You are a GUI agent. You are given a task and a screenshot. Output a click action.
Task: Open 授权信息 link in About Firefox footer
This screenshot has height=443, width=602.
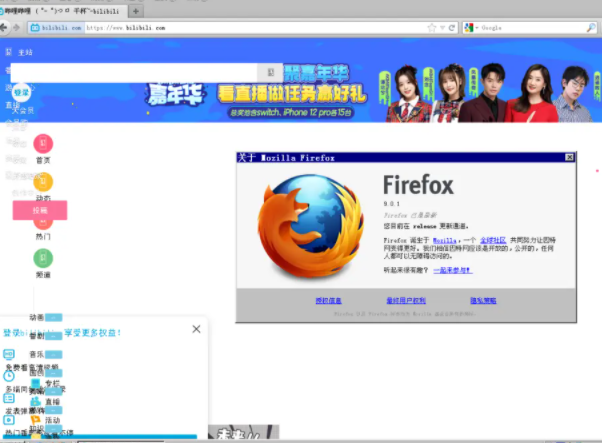329,301
